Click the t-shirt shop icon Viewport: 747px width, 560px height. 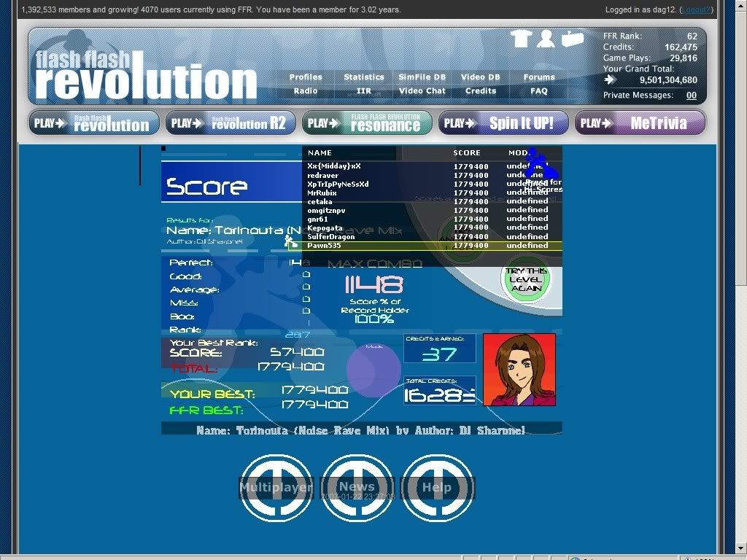pos(520,39)
